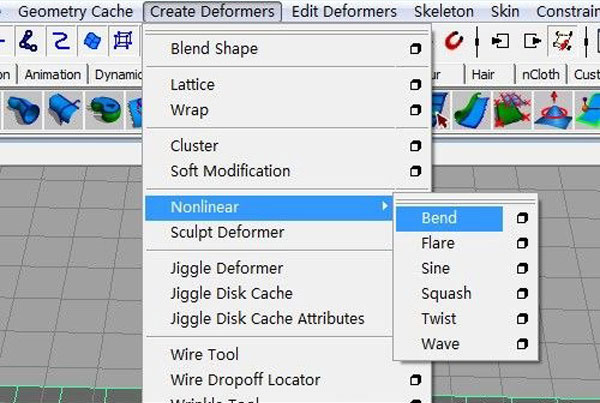Click the input connections icon
Viewport: 600px width, 403px height.
[500, 41]
